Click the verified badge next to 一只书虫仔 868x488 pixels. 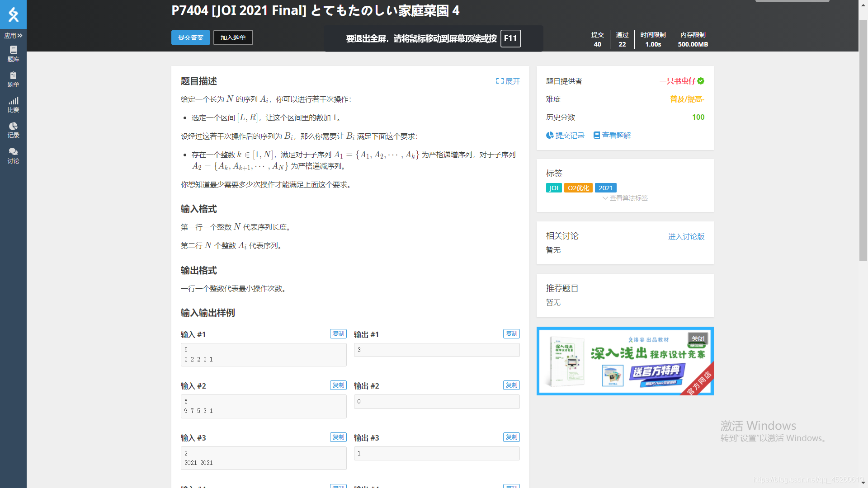[701, 81]
